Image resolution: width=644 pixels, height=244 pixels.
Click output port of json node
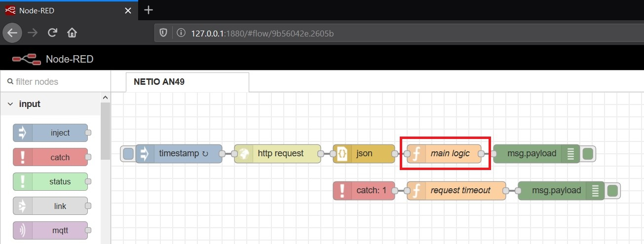click(395, 153)
